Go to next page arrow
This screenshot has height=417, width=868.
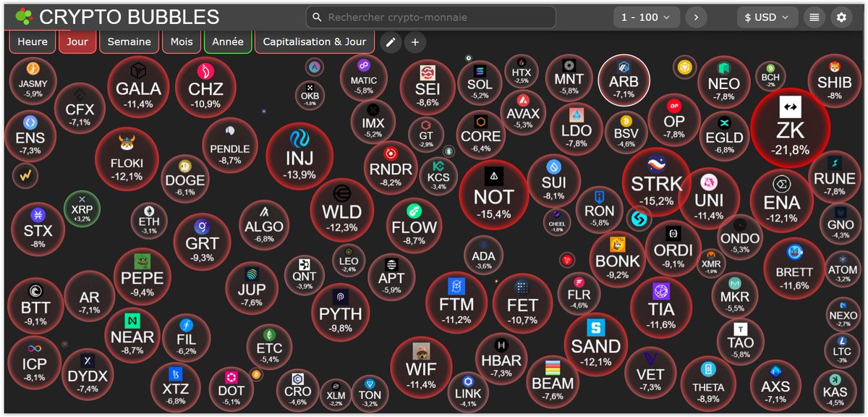(697, 17)
